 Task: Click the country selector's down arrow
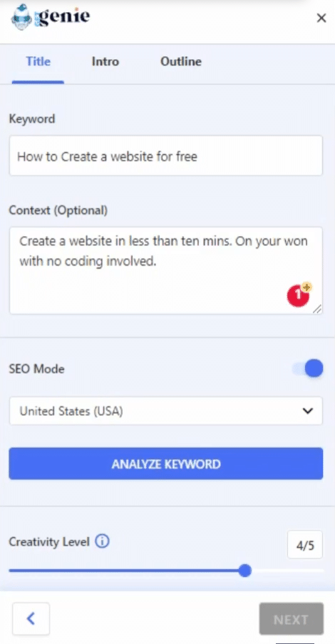307,411
